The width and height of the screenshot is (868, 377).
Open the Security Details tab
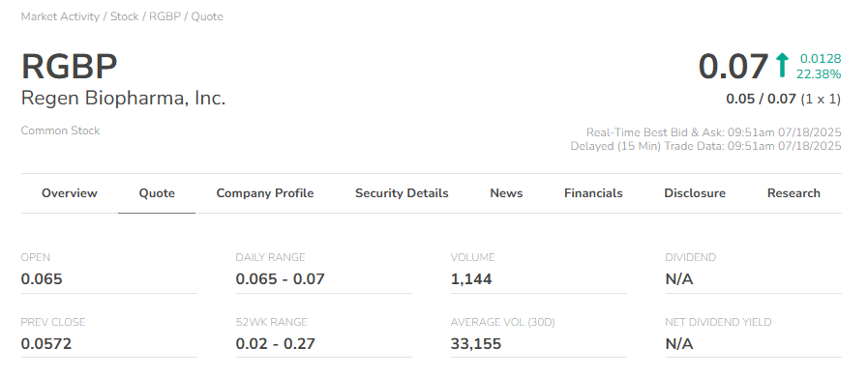pos(402,193)
